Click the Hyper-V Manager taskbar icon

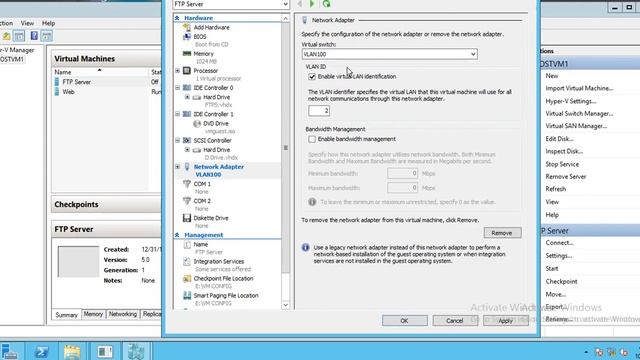(136, 352)
